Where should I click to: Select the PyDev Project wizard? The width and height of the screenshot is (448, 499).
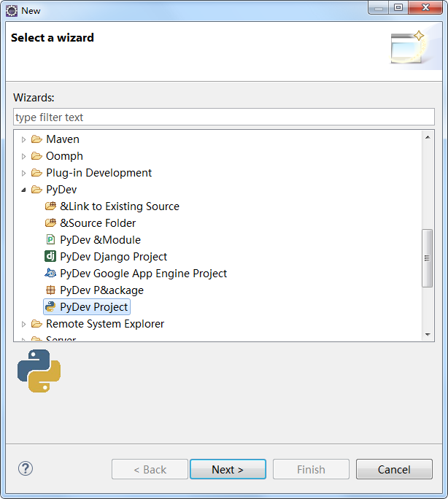[93, 307]
